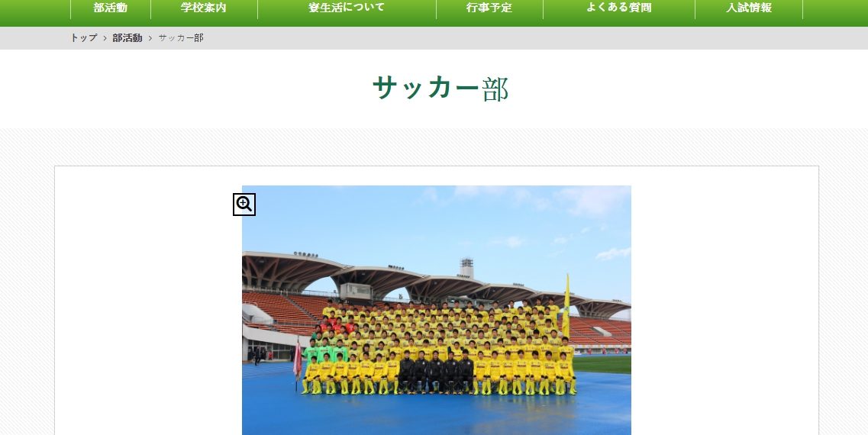
Task: Click the magnifier zoom icon on photo
Action: pyautogui.click(x=244, y=205)
